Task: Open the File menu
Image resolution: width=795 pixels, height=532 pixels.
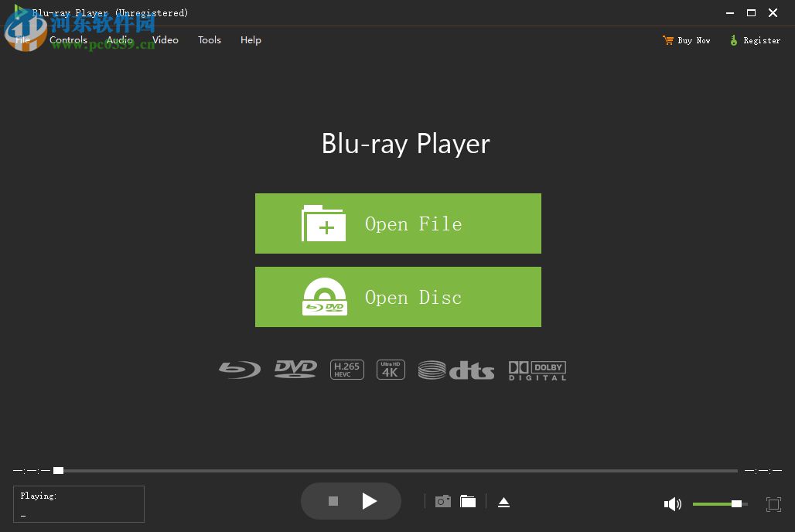Action: click(x=22, y=39)
